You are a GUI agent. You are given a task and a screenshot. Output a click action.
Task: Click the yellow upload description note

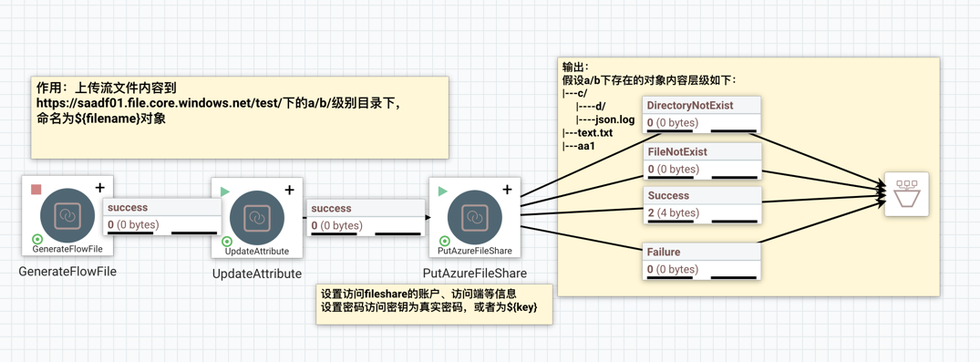click(240, 118)
